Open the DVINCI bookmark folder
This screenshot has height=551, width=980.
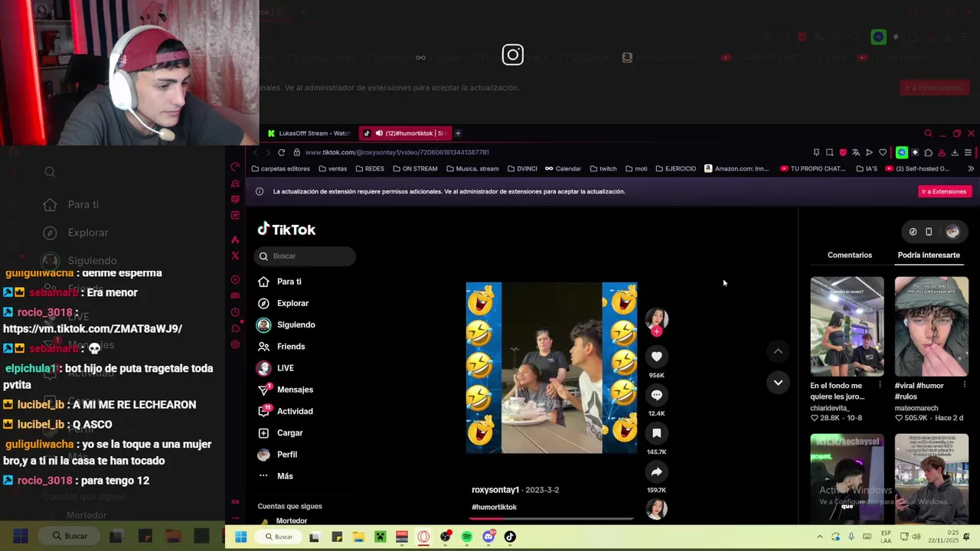[522, 168]
